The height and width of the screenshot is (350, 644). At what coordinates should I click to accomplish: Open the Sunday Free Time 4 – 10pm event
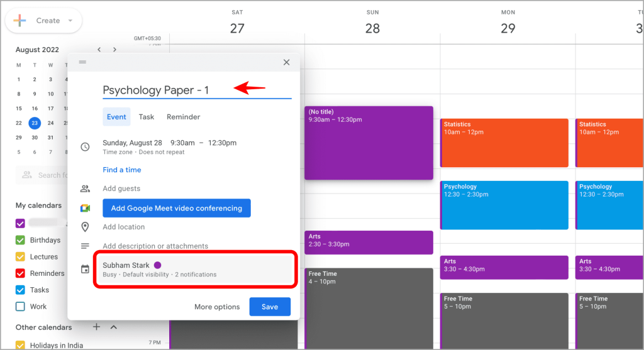pyautogui.click(x=369, y=309)
